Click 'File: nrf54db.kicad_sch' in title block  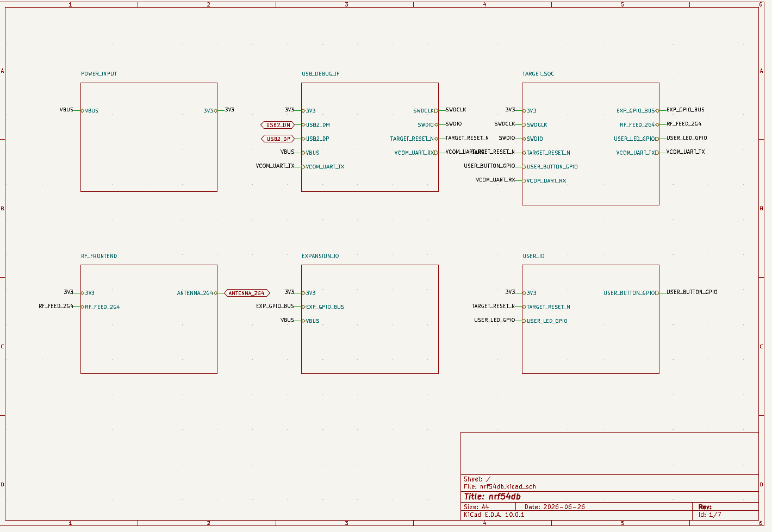[x=500, y=487]
